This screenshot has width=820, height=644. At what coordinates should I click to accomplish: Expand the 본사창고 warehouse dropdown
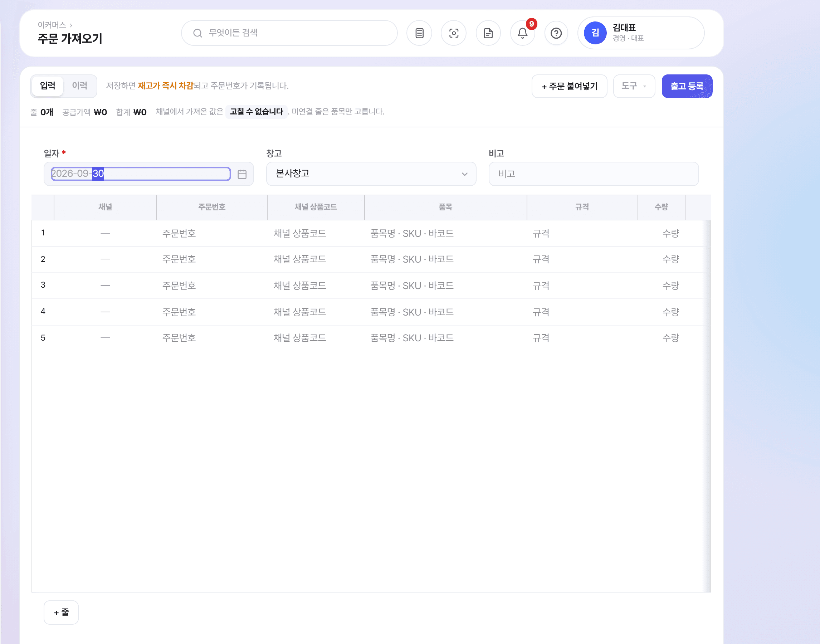point(371,174)
